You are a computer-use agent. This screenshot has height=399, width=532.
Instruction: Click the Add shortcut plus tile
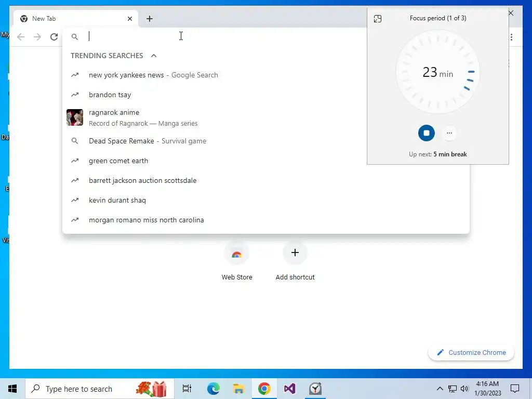click(295, 261)
